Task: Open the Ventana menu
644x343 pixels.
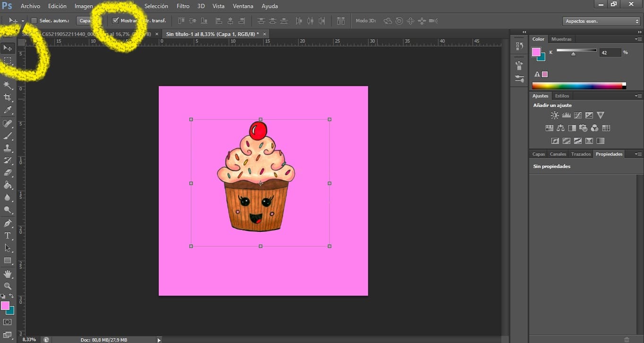Action: click(243, 6)
